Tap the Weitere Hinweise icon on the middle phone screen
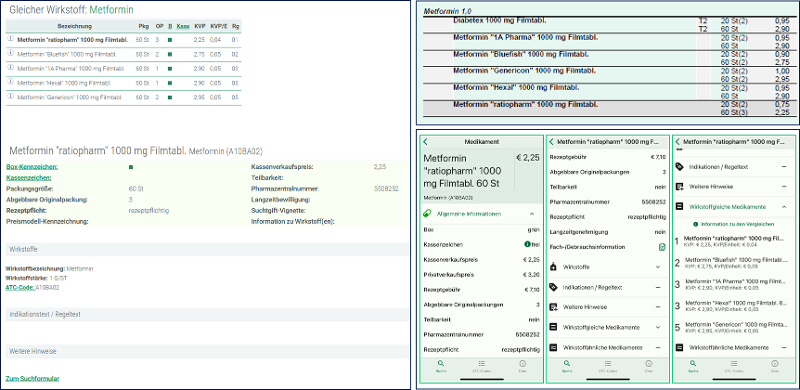The height and width of the screenshot is (390, 800). (x=553, y=307)
